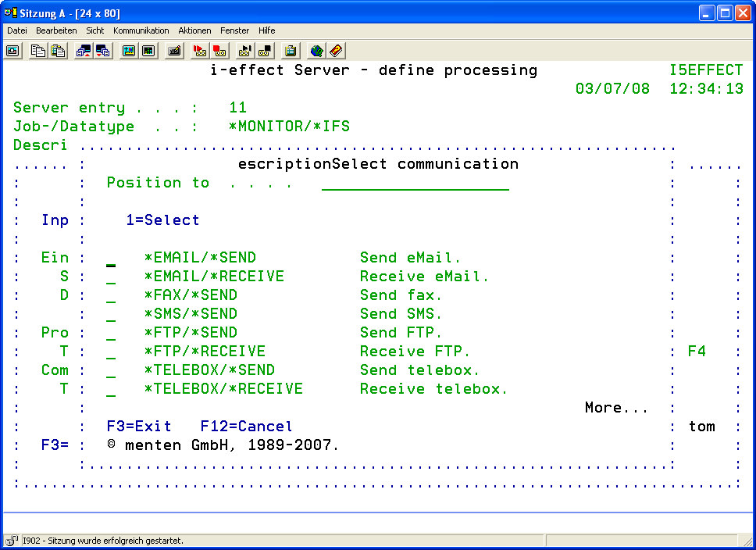Click the Position to input field
756x550 pixels.
tap(415, 184)
